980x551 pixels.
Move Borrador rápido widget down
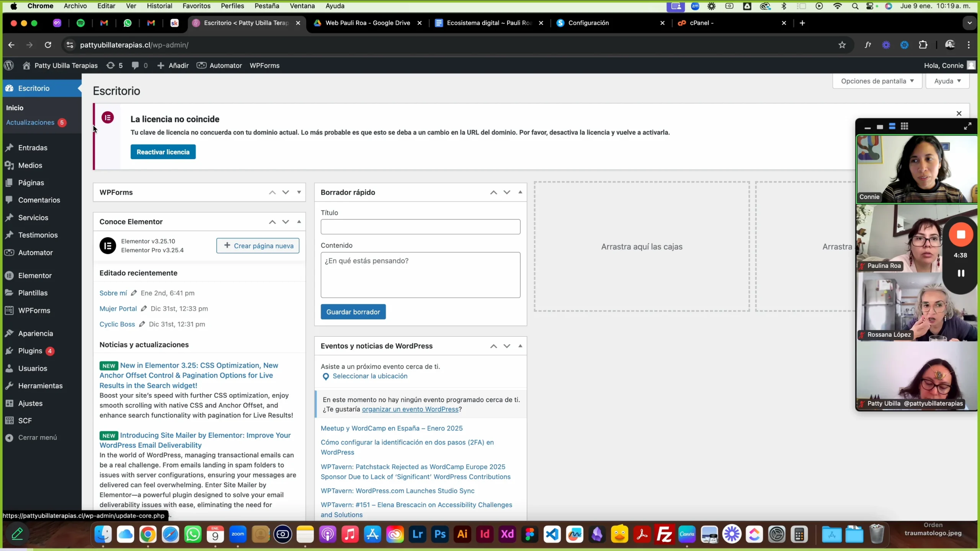tap(507, 192)
